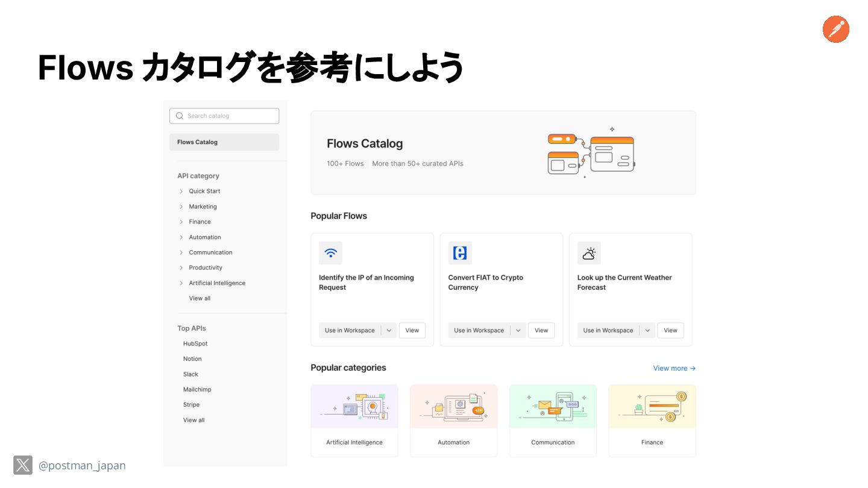Select Communication in the API category list

210,252
